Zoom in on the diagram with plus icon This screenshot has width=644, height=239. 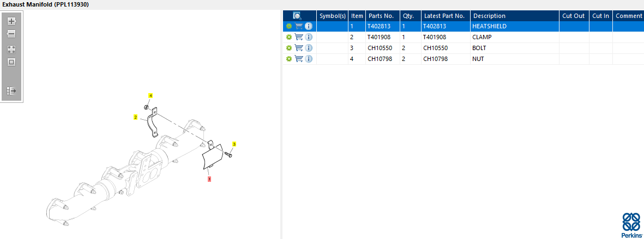click(x=11, y=21)
